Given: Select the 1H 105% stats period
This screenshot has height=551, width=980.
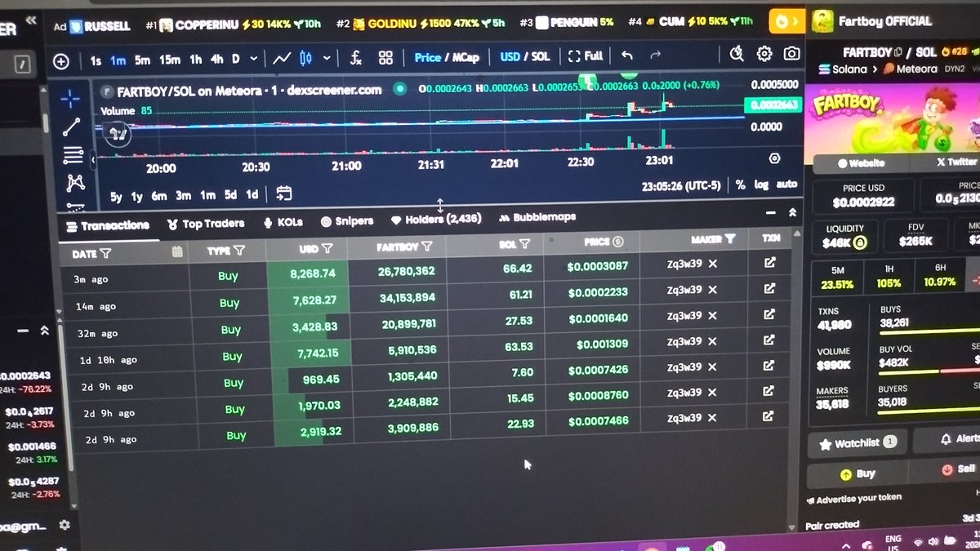Looking at the screenshot, I should (889, 276).
